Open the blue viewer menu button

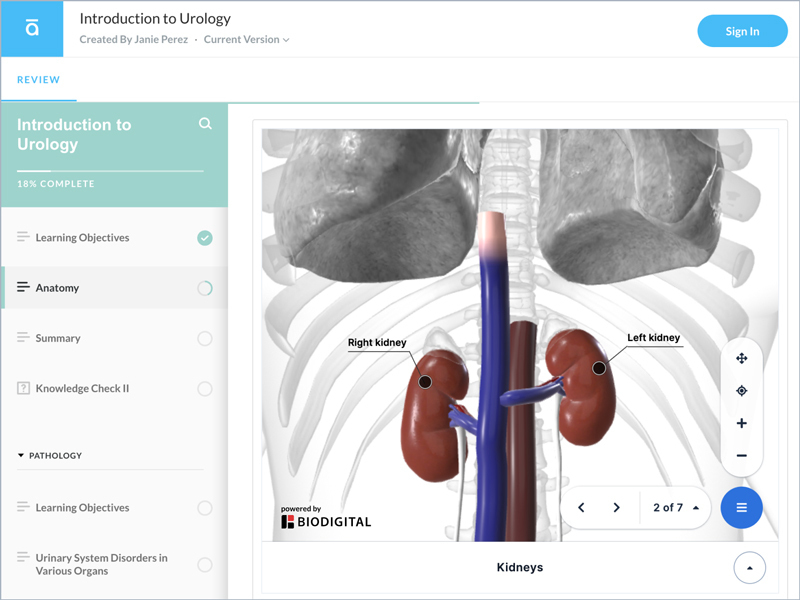tap(741, 508)
